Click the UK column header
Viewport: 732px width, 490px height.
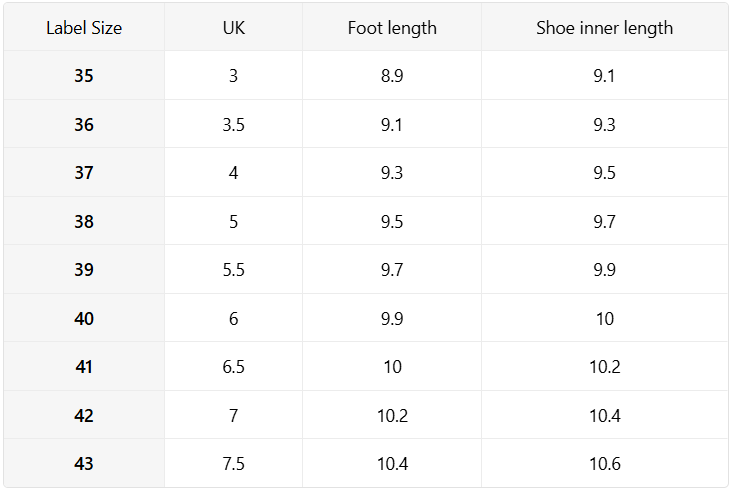[233, 28]
